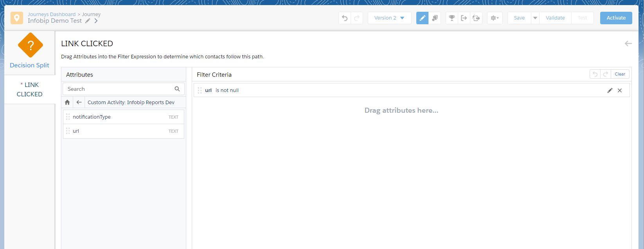
Task: Go to attributes home icon
Action: pyautogui.click(x=67, y=102)
